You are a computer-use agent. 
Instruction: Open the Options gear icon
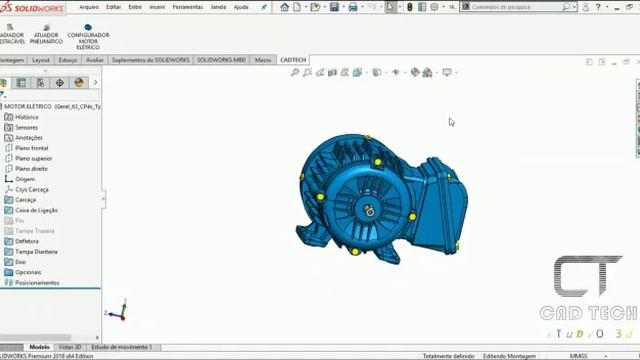(x=434, y=7)
